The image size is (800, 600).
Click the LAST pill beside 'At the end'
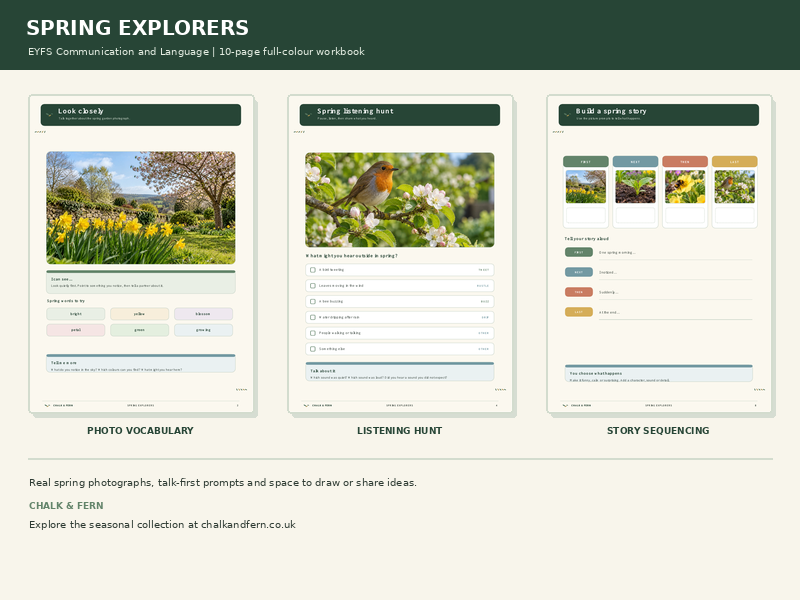[579, 312]
